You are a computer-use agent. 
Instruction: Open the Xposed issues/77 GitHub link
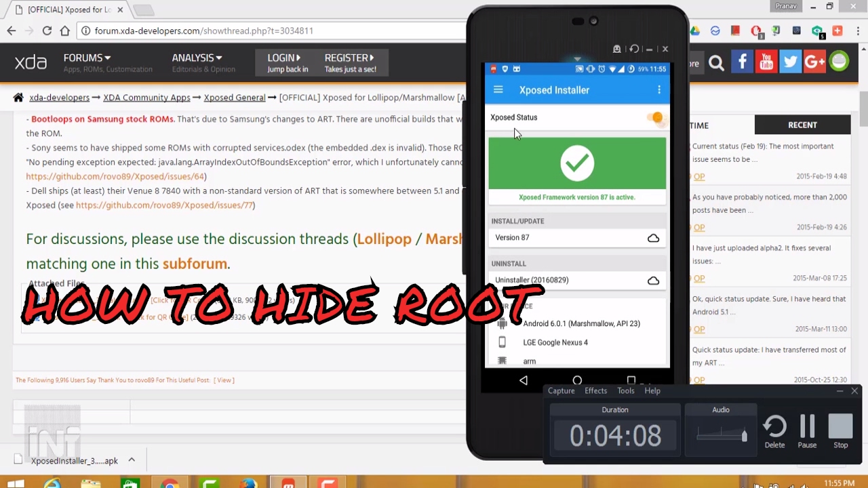point(165,205)
